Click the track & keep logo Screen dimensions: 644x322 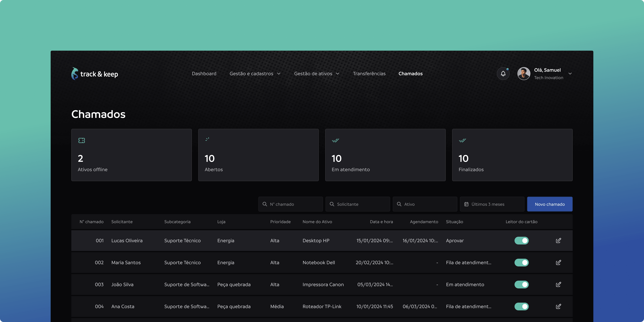[95, 74]
